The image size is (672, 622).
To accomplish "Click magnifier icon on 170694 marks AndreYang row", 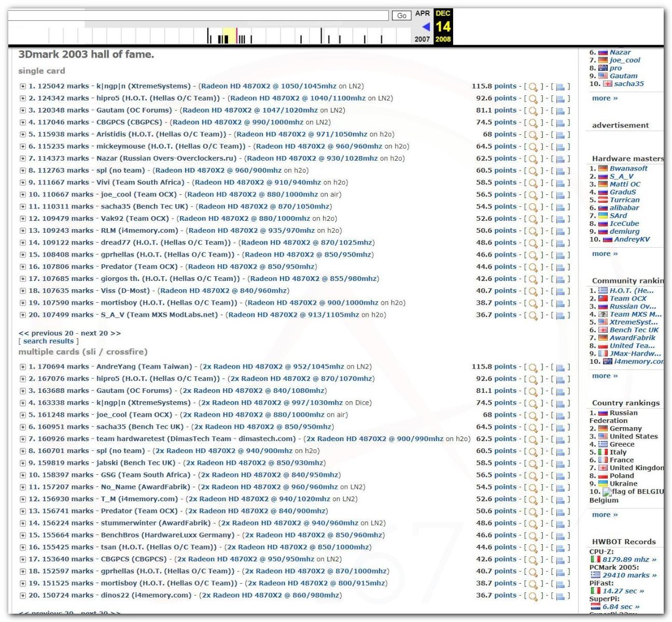I will (x=533, y=367).
